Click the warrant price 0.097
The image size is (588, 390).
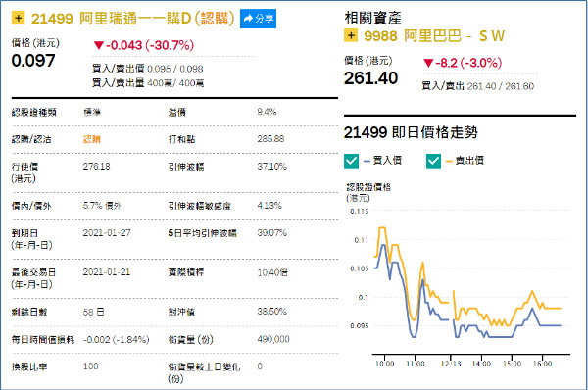(x=33, y=61)
